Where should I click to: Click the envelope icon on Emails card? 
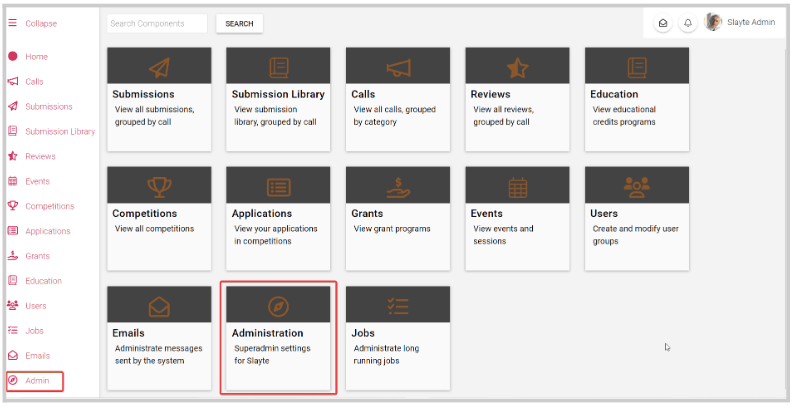[159, 306]
